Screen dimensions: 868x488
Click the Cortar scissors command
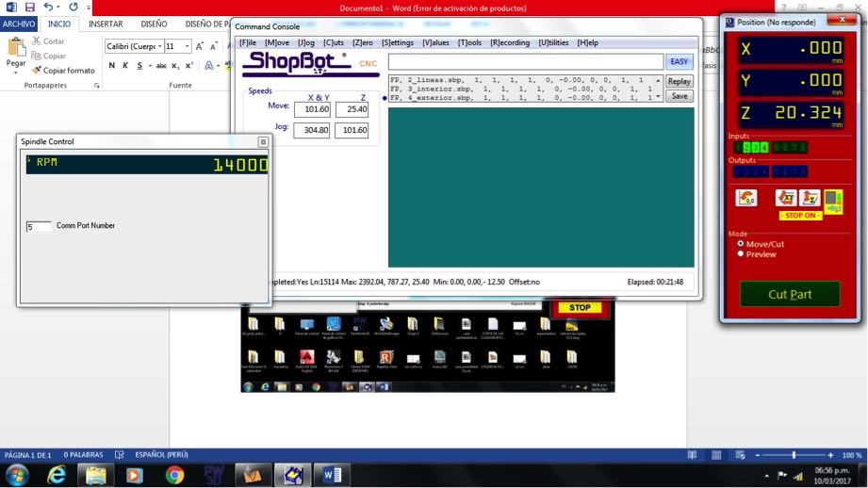click(x=48, y=41)
